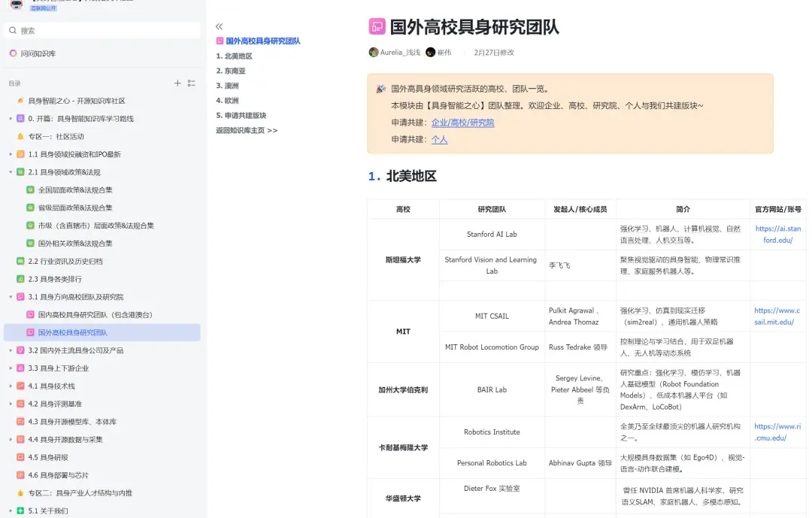Jump to outline section 3. 澳洲
Image resolution: width=812 pixels, height=518 pixels.
point(227,86)
